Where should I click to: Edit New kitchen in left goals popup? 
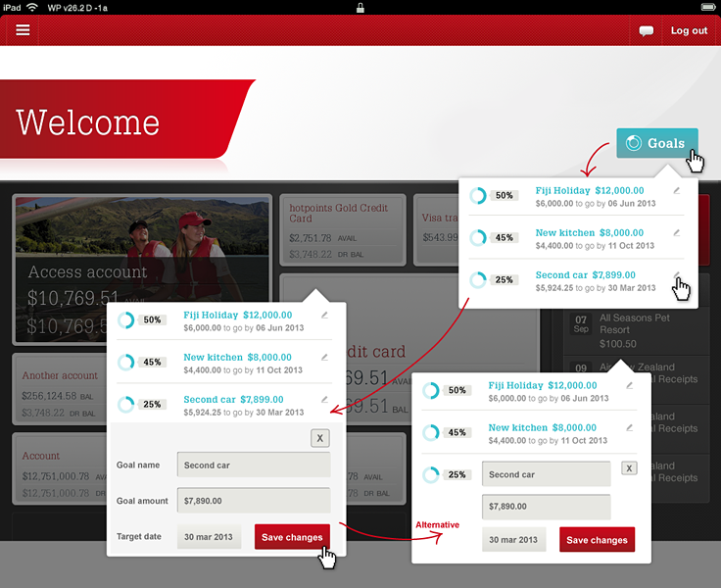324,357
